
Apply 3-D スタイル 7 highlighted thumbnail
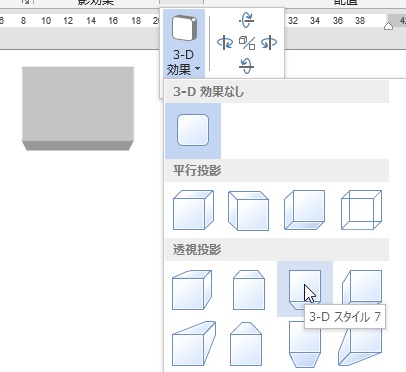pyautogui.click(x=305, y=289)
